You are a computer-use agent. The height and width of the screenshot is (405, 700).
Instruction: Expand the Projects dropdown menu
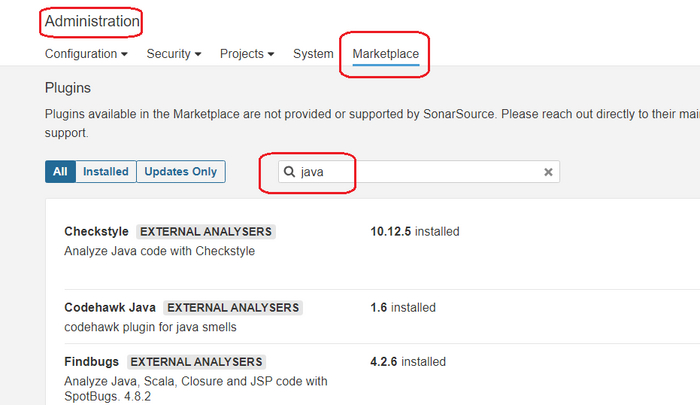coord(248,54)
